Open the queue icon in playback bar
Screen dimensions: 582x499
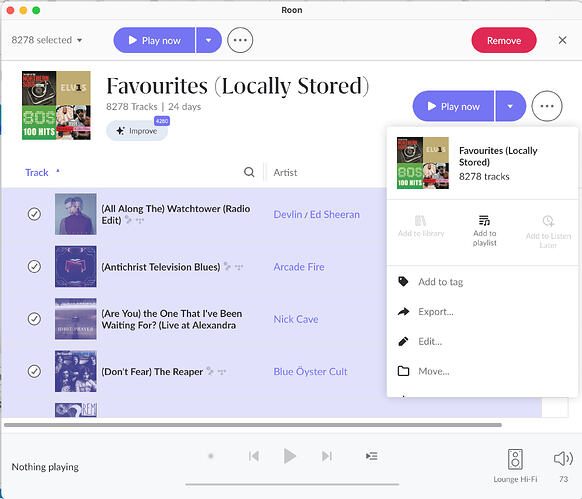[372, 456]
